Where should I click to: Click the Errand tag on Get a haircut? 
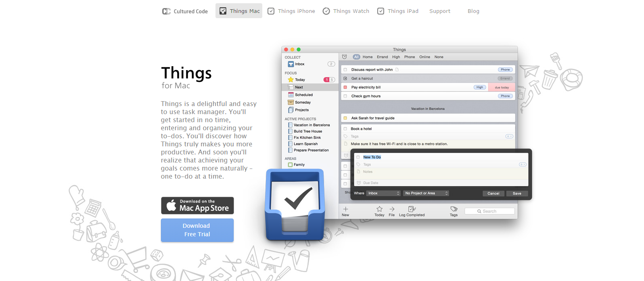tap(505, 79)
